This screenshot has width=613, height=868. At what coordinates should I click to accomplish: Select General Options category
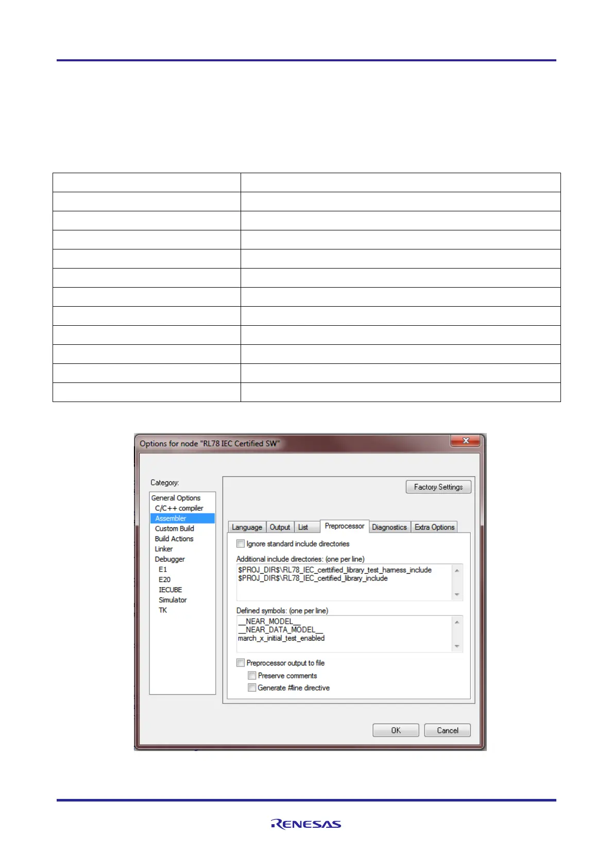pyautogui.click(x=176, y=498)
